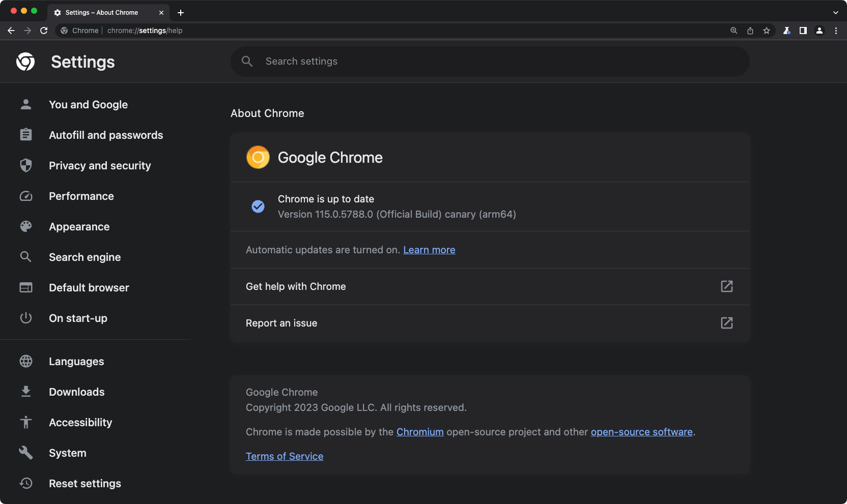Click the browser forward arrow
Screen dimensions: 847x504
click(x=27, y=31)
